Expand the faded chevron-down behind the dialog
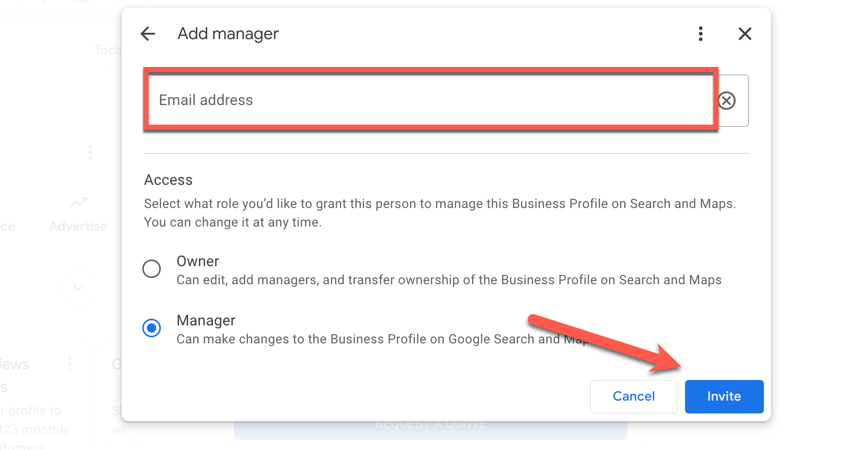The width and height of the screenshot is (868, 450). (x=78, y=288)
